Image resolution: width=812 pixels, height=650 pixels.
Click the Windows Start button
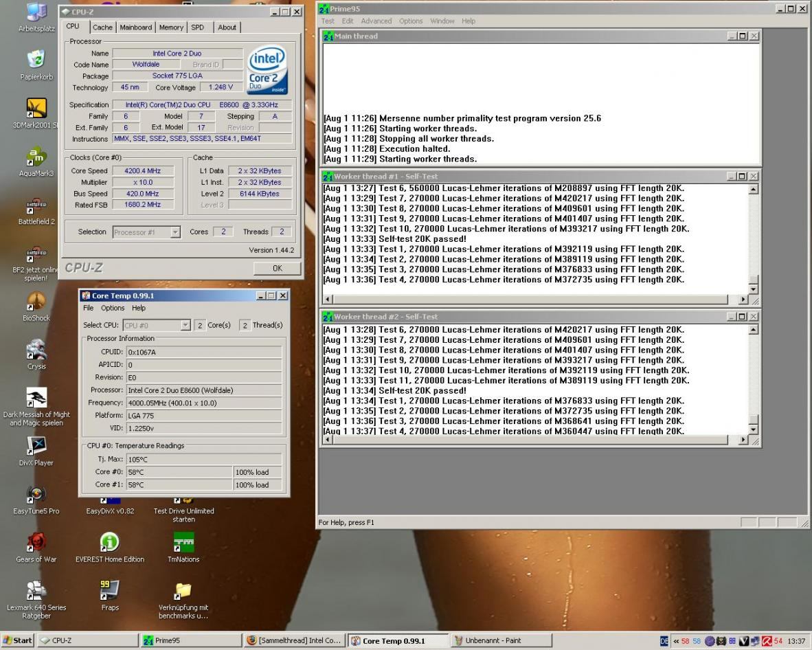(18, 640)
